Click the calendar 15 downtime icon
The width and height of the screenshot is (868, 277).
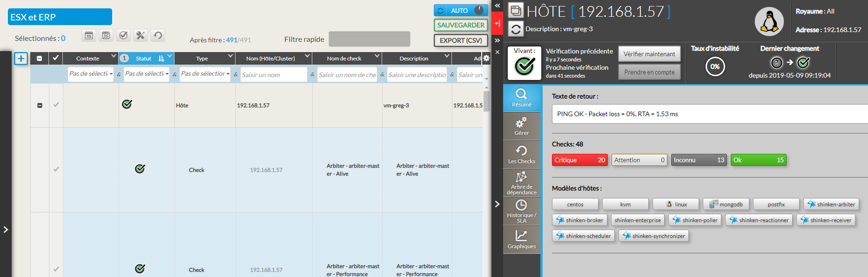(89, 35)
